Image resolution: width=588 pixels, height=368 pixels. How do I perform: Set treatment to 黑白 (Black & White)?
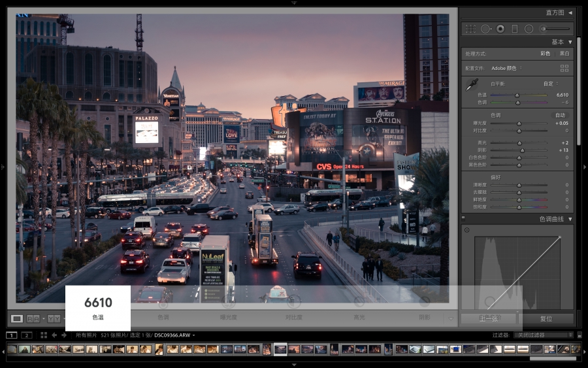point(564,54)
